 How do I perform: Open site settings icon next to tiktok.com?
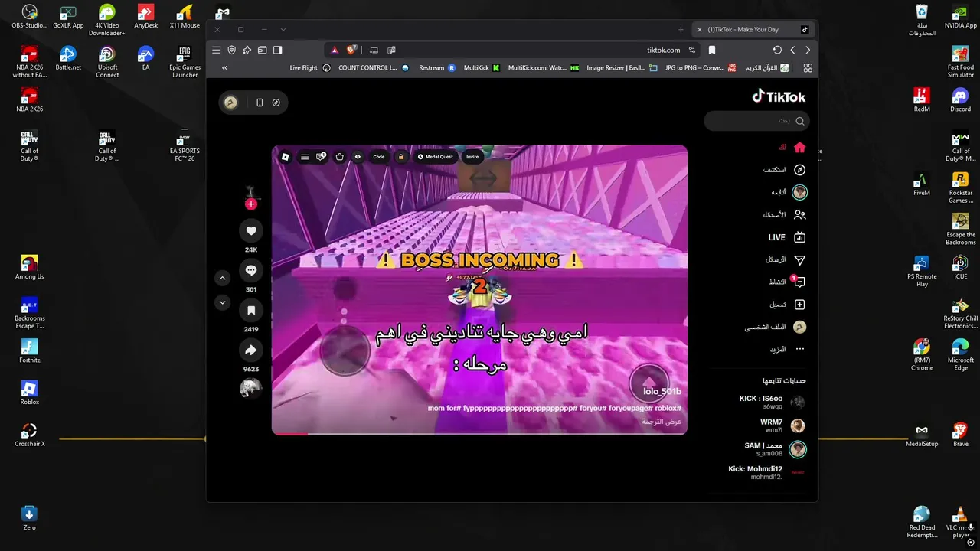pos(692,50)
